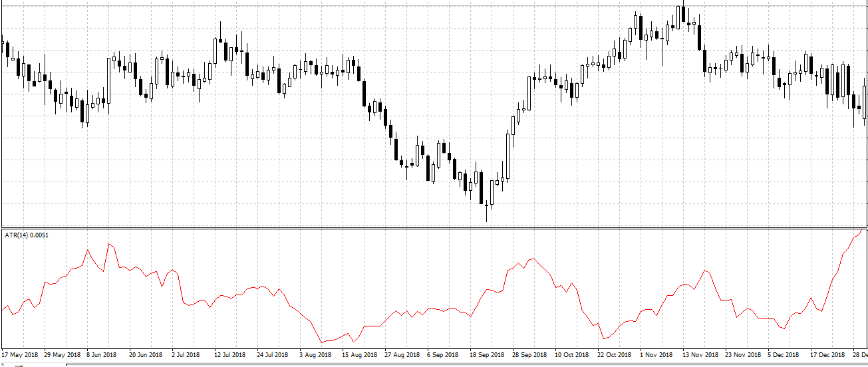The height and width of the screenshot is (367, 868).
Task: Click the 27 Aug 2018 time label
Action: pos(401,355)
